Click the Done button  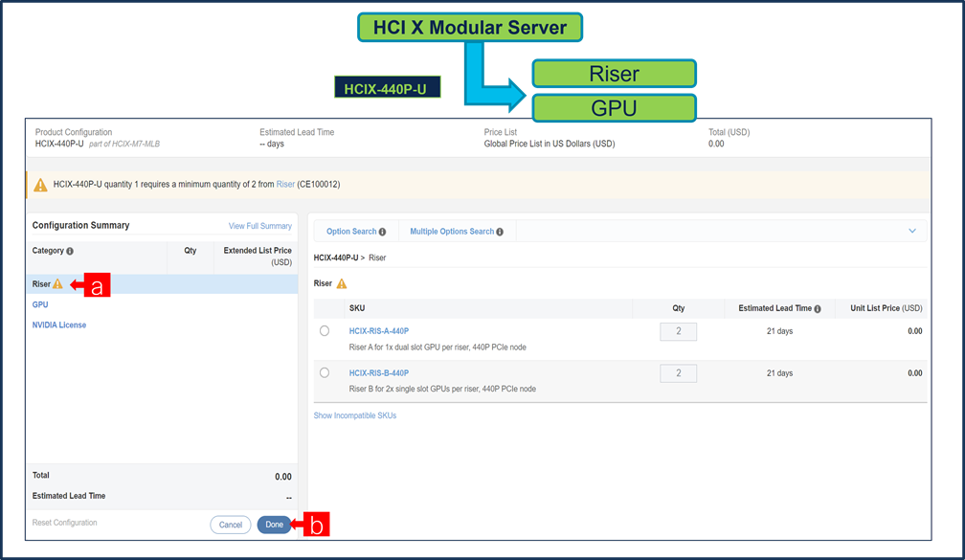pyautogui.click(x=274, y=525)
